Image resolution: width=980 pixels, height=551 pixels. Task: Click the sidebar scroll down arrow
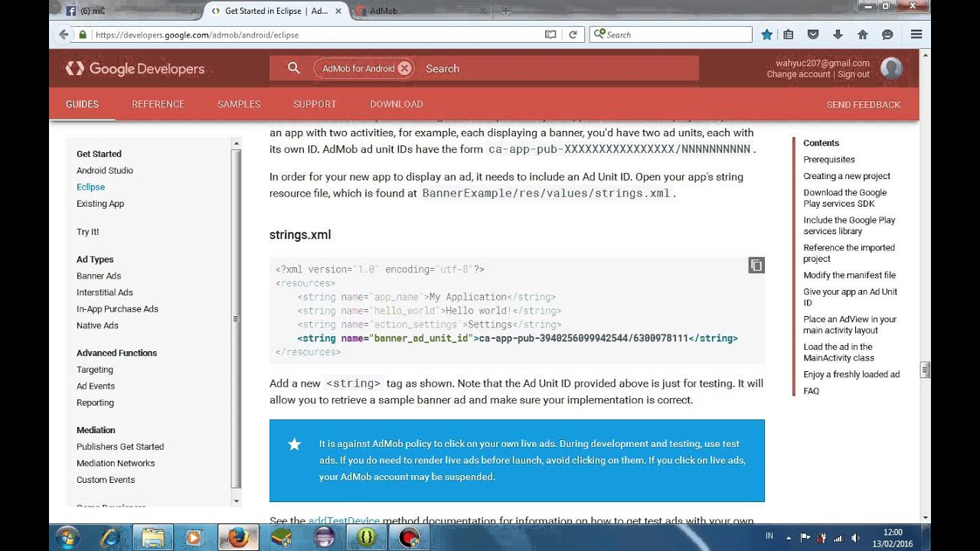pyautogui.click(x=236, y=501)
